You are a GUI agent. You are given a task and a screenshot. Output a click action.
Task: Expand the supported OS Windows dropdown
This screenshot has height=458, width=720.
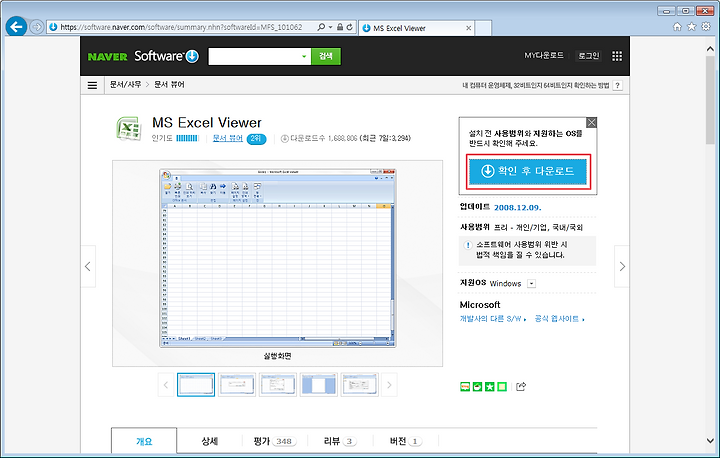pos(531,283)
